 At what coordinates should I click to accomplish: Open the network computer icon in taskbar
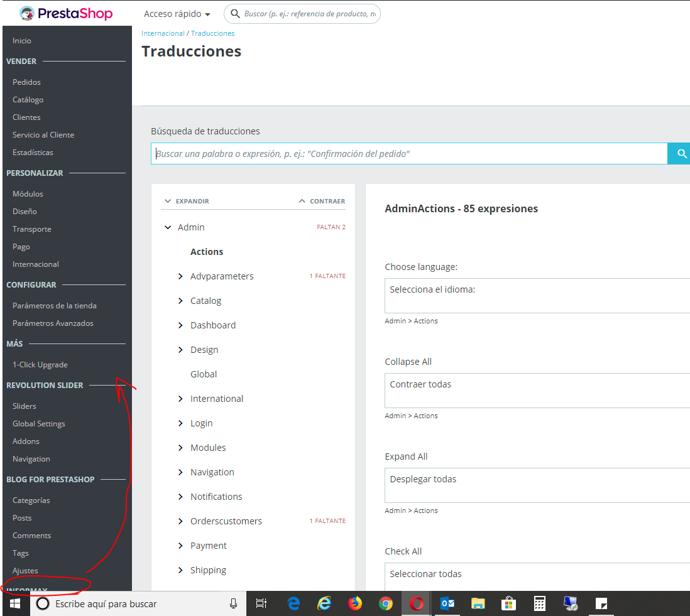pyautogui.click(x=571, y=603)
